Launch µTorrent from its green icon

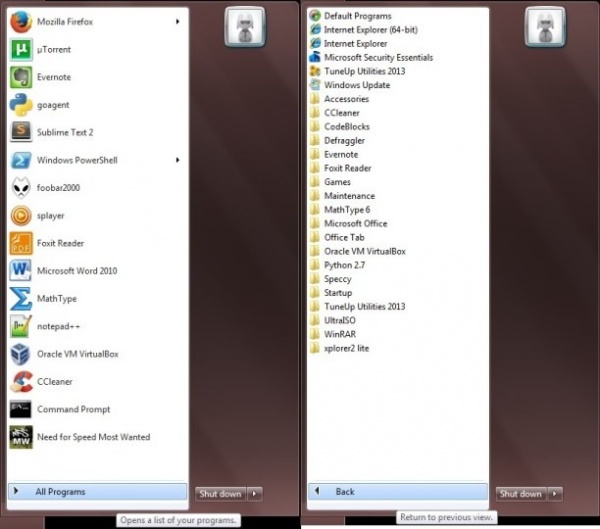pos(21,49)
